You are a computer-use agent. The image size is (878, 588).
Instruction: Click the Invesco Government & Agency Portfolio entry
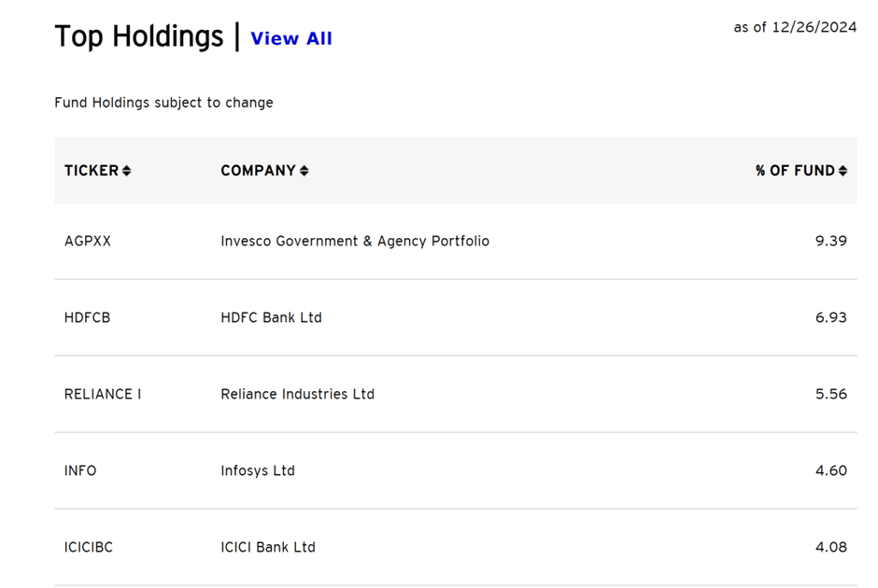(x=355, y=241)
